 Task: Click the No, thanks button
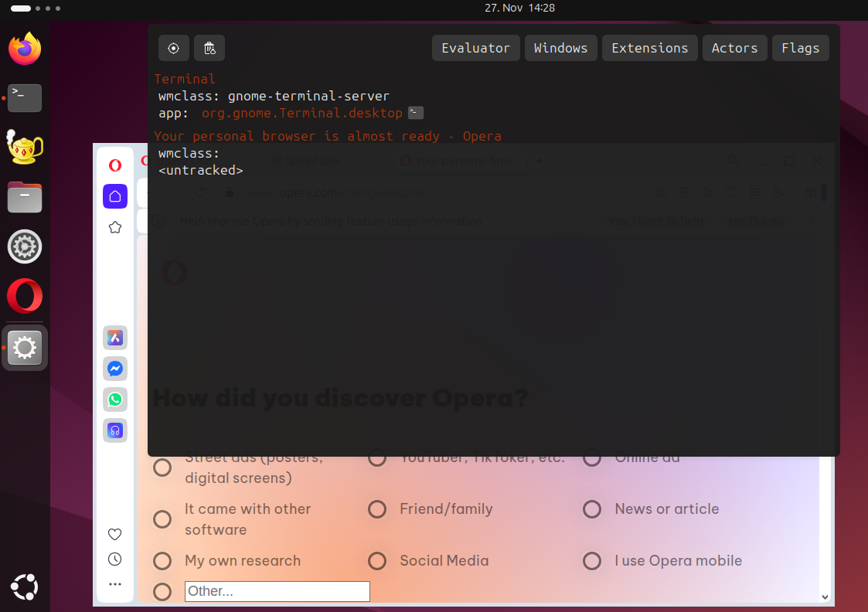(756, 221)
